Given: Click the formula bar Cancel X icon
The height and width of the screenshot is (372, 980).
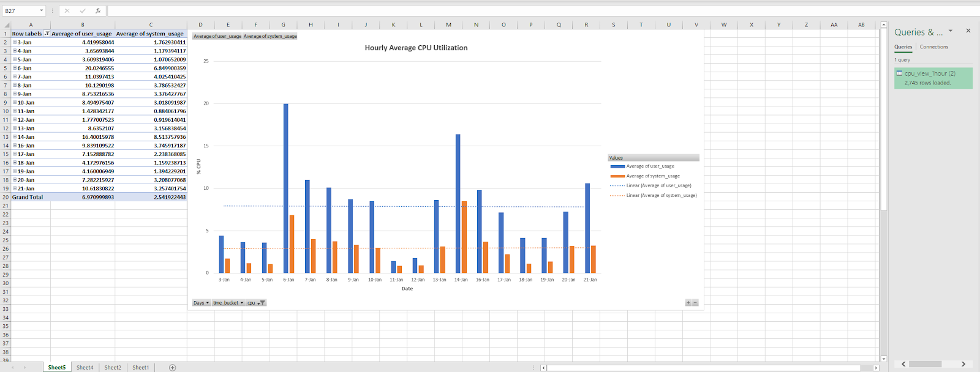Looking at the screenshot, I should click(x=67, y=11).
